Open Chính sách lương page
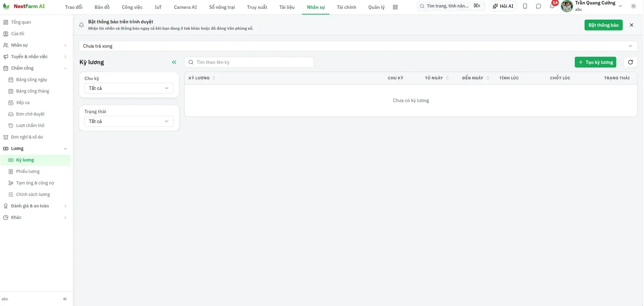This screenshot has width=644, height=306. (x=35, y=195)
